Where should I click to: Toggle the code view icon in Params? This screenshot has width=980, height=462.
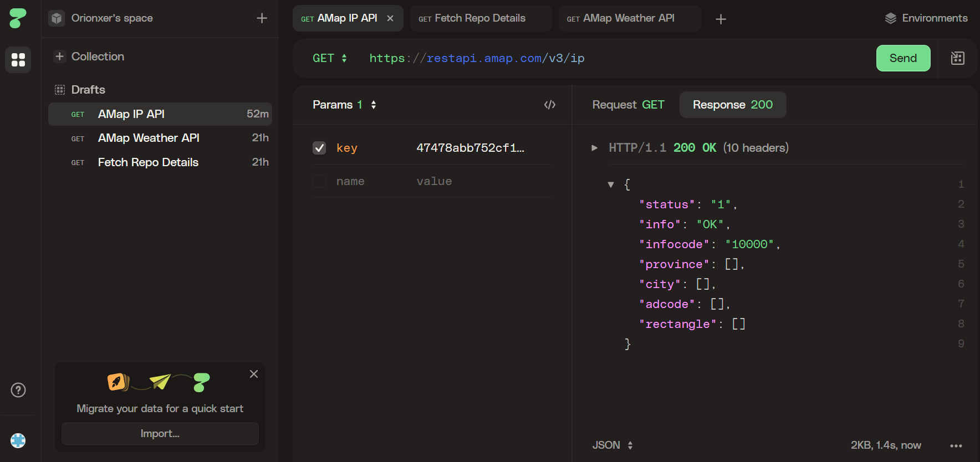click(x=550, y=105)
